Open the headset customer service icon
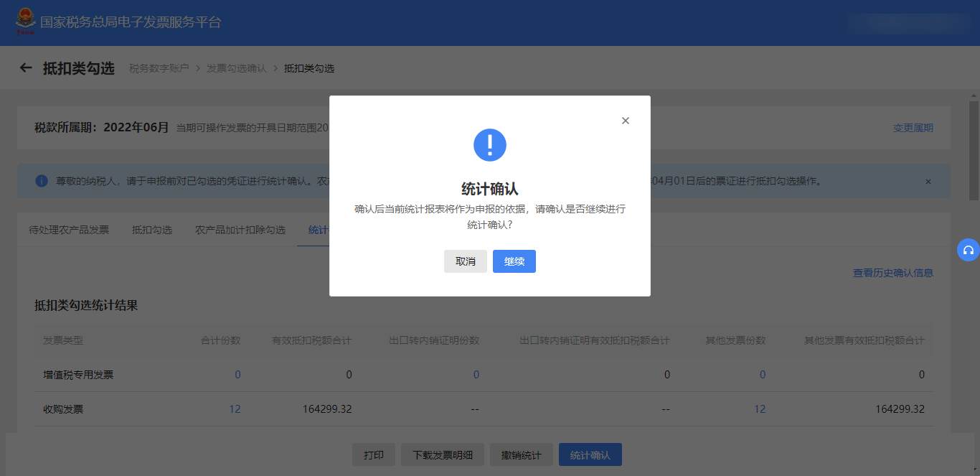 coord(968,250)
